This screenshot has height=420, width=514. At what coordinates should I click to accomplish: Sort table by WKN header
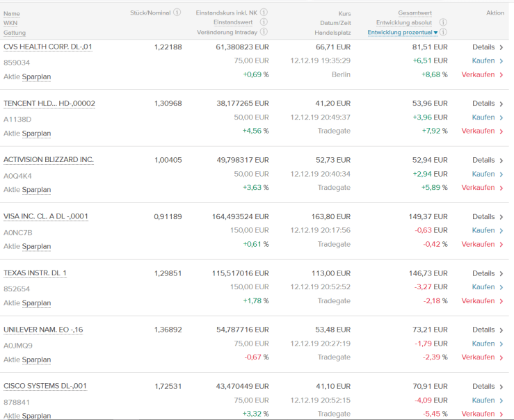point(11,23)
